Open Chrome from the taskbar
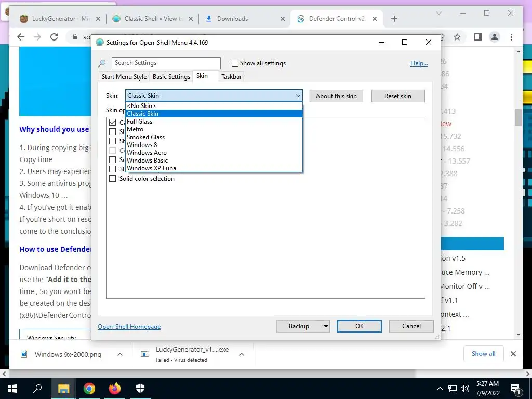 coord(89,389)
